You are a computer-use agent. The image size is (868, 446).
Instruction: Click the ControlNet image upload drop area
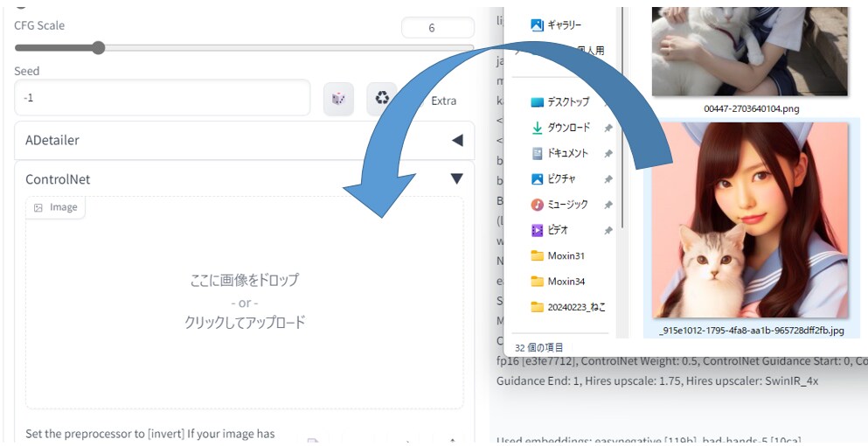tap(245, 302)
